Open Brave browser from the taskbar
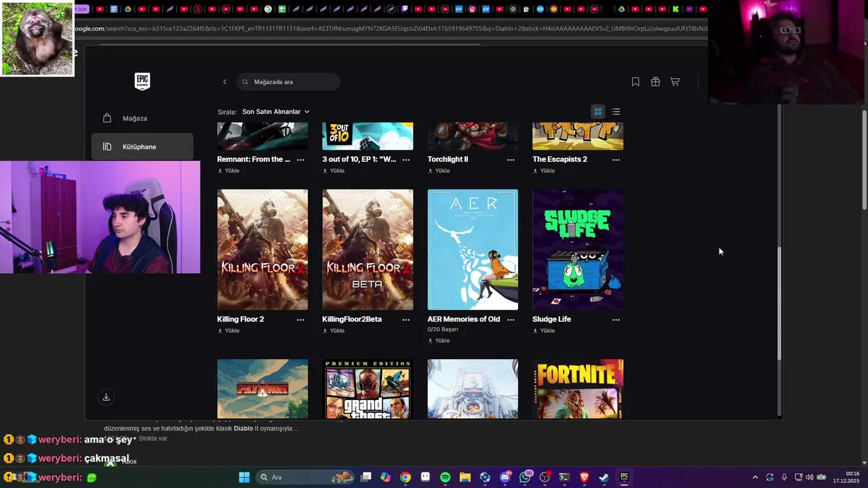This screenshot has width=868, height=488. [585, 477]
